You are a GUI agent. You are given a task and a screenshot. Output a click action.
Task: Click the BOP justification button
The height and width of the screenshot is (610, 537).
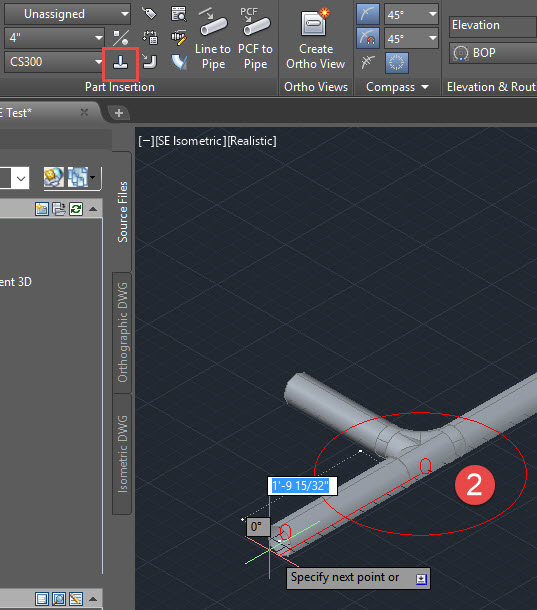(x=493, y=53)
